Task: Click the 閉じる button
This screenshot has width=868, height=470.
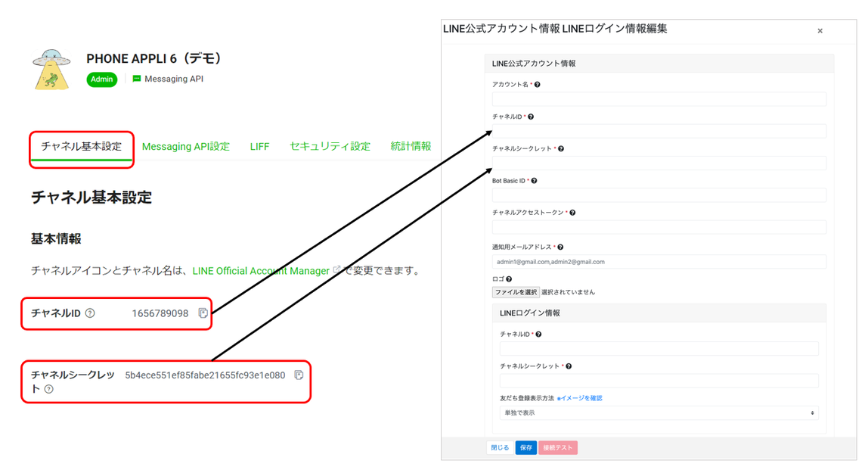Action: [500, 448]
